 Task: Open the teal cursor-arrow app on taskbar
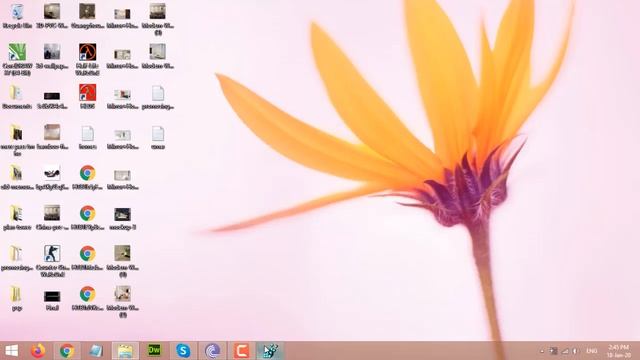pos(270,351)
